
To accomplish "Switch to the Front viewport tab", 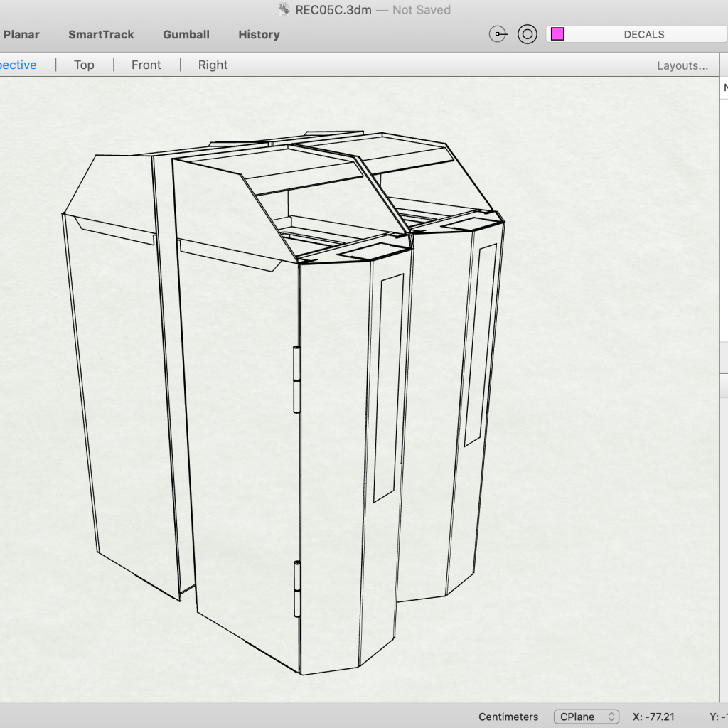I will coord(146,65).
